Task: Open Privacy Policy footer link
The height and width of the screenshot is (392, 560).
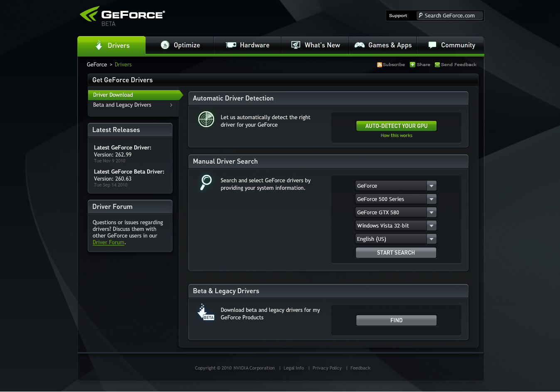Action: tap(327, 368)
